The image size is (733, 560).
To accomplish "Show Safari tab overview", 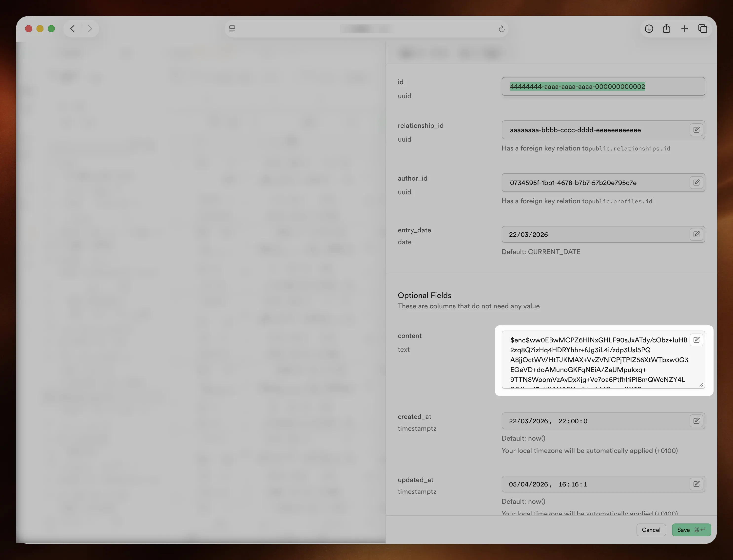I will click(x=702, y=29).
